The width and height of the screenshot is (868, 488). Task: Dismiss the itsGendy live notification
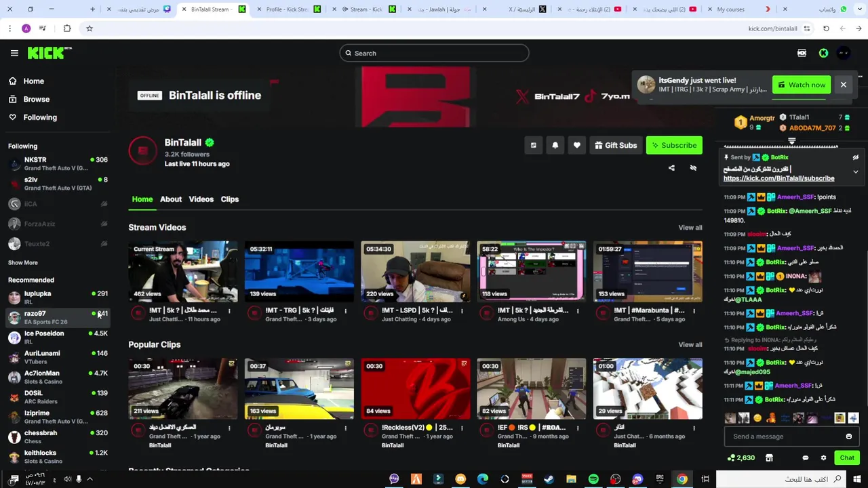click(x=843, y=85)
